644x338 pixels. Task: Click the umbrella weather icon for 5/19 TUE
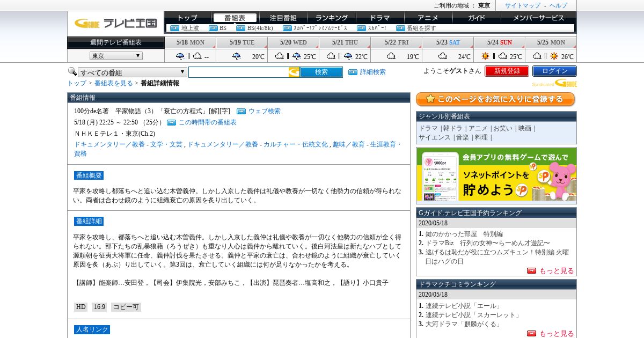237,56
